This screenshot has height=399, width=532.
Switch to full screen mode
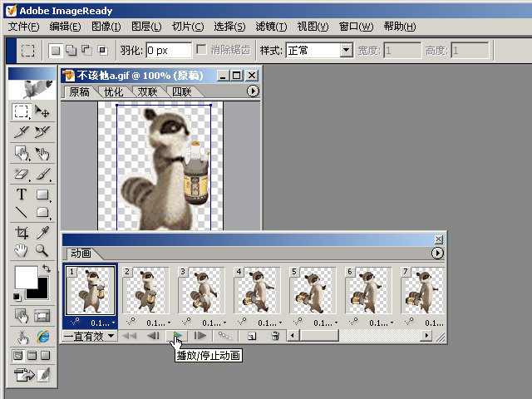point(46,356)
